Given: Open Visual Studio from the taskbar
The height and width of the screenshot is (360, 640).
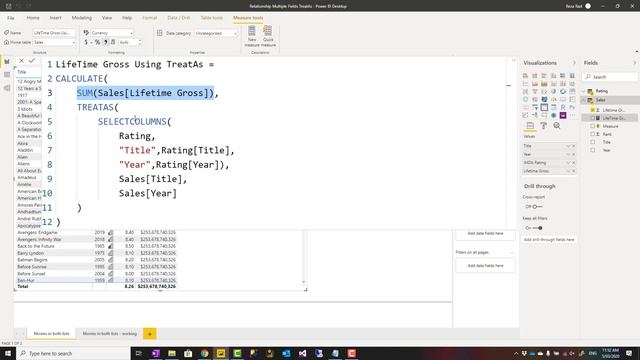Looking at the screenshot, I should point(302,353).
